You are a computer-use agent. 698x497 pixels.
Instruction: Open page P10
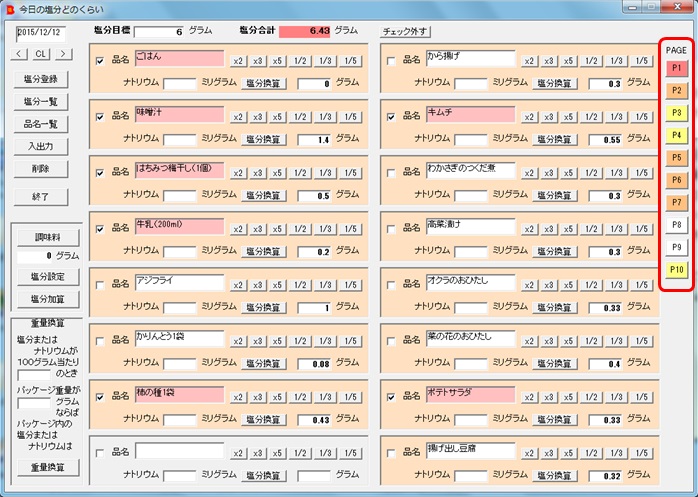(x=677, y=270)
